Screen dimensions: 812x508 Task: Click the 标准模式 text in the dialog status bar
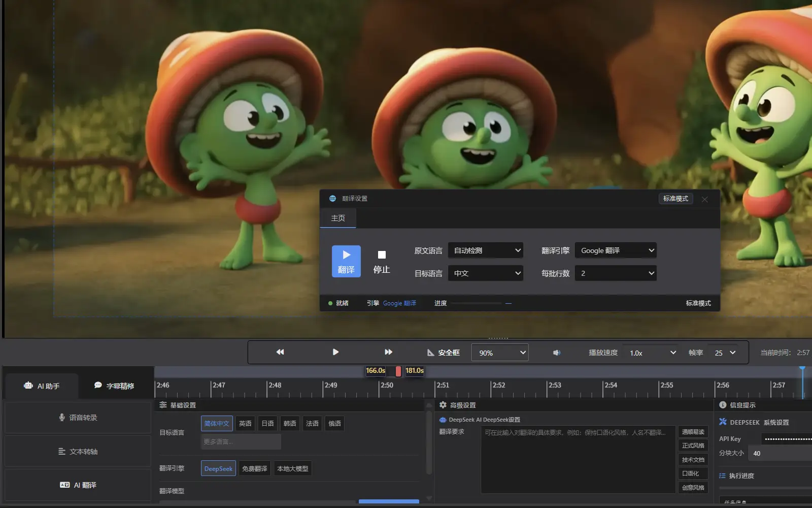pyautogui.click(x=698, y=303)
